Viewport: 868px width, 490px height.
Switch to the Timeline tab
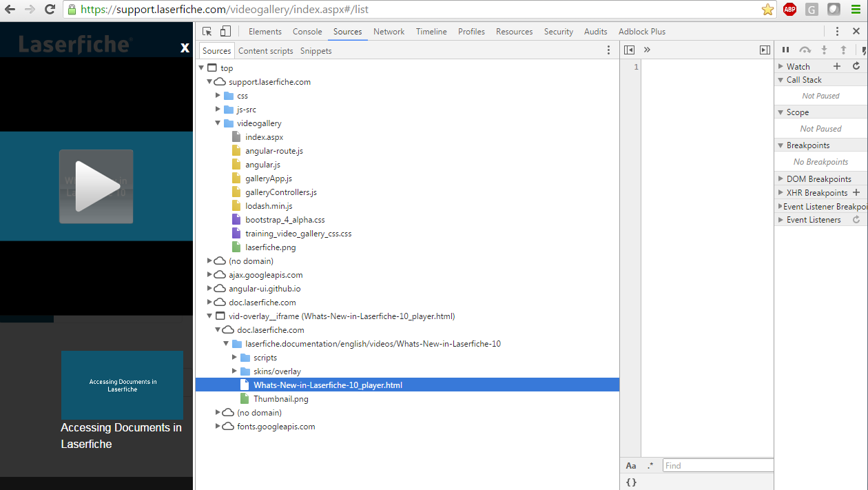(x=431, y=31)
